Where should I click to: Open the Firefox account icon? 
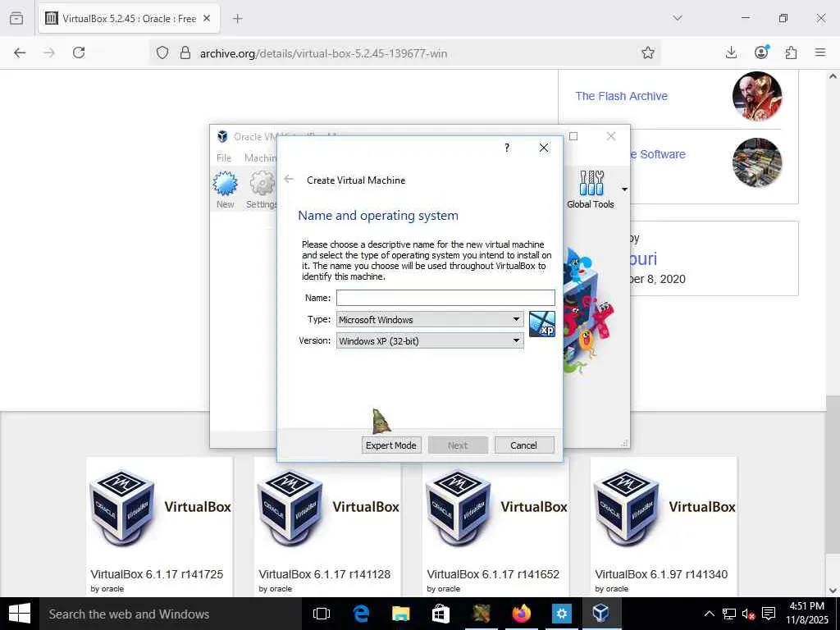coord(761,52)
